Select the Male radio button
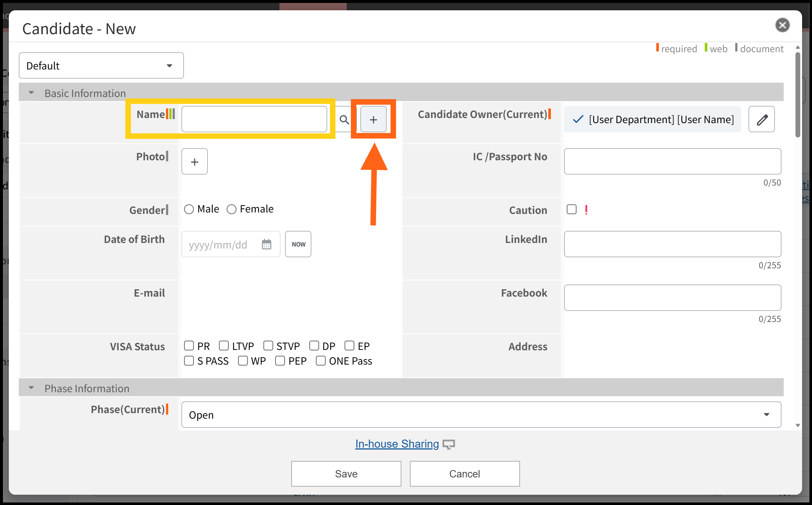Screen dimensions: 812x505 [x=189, y=209]
